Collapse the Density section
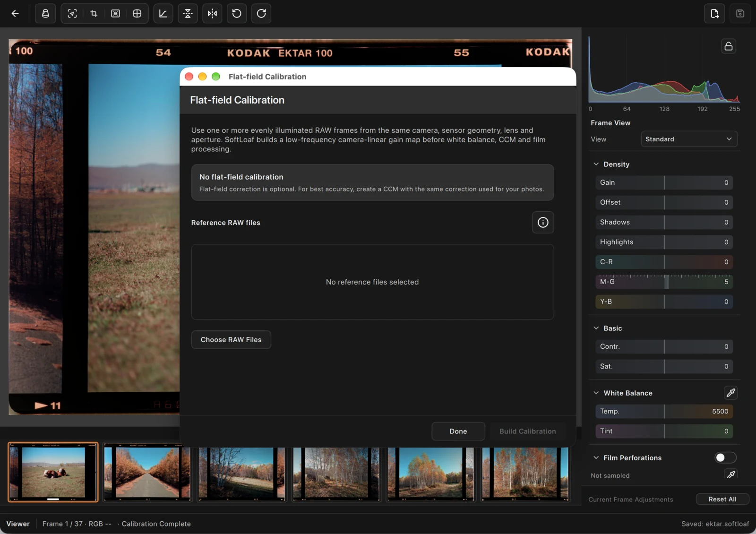756x534 pixels. (x=596, y=164)
